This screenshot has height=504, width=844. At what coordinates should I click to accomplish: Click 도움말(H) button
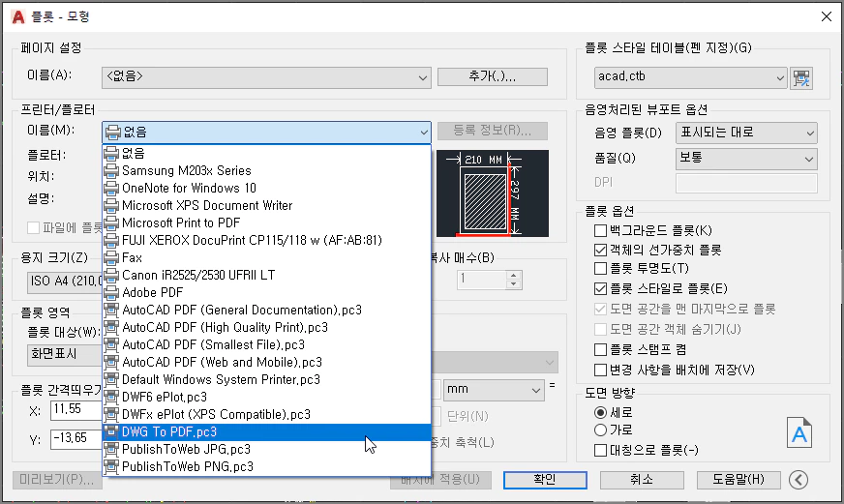[738, 480]
